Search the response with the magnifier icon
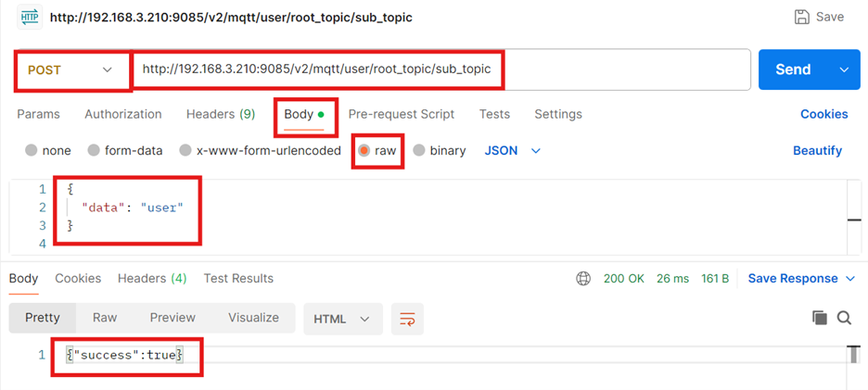This screenshot has height=390, width=868. point(844,318)
